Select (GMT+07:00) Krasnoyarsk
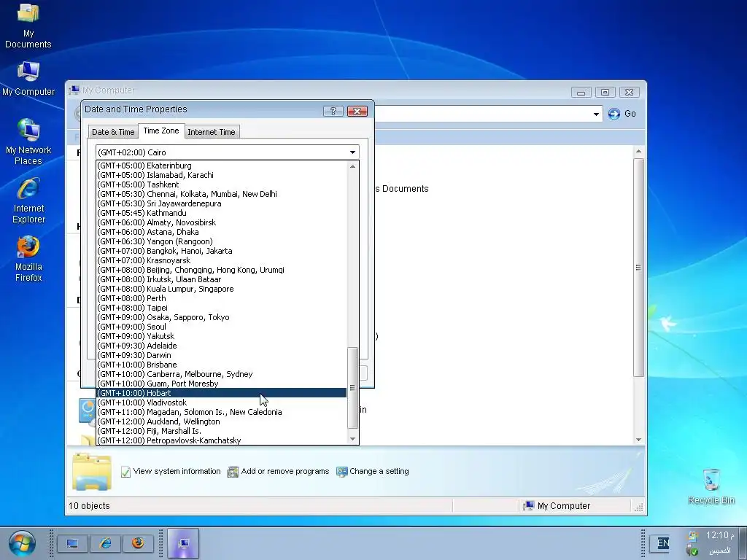 (222, 260)
